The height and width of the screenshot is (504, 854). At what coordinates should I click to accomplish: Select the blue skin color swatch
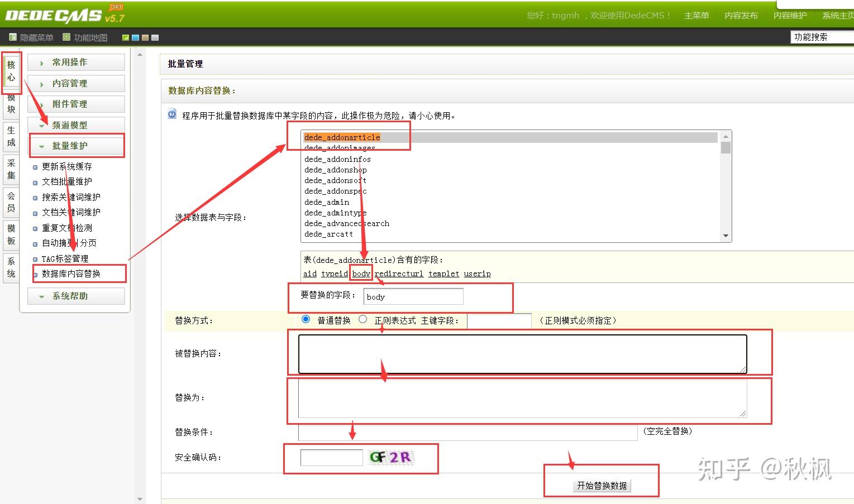135,37
